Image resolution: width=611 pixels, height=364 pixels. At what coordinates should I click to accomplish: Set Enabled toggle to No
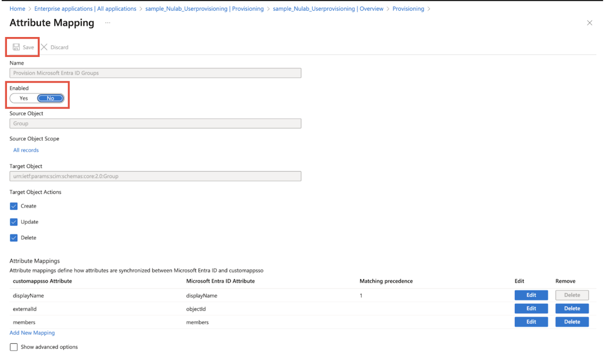pos(50,98)
